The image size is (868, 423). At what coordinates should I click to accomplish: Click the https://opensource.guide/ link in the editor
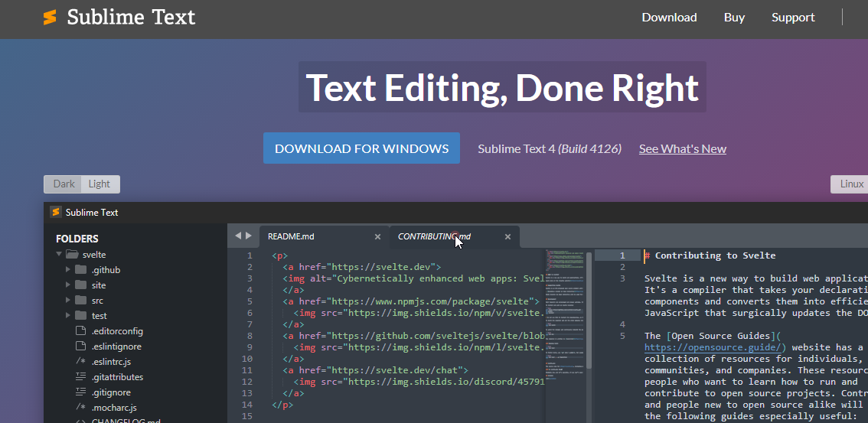coord(715,347)
